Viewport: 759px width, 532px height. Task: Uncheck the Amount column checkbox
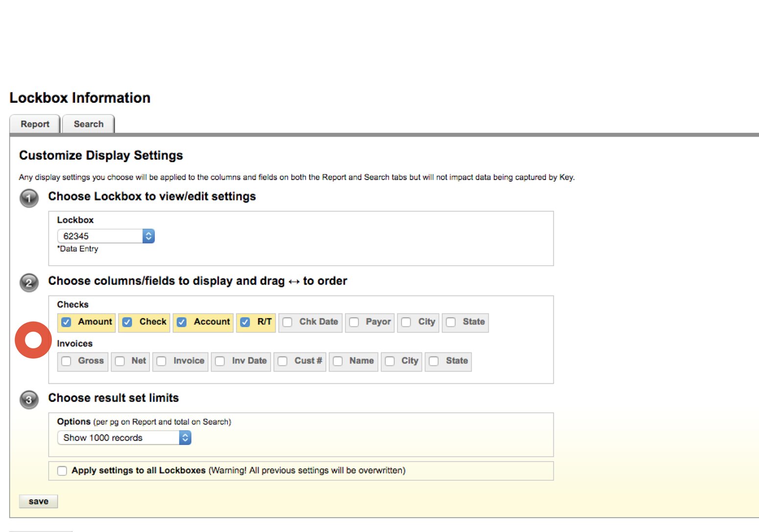[67, 322]
